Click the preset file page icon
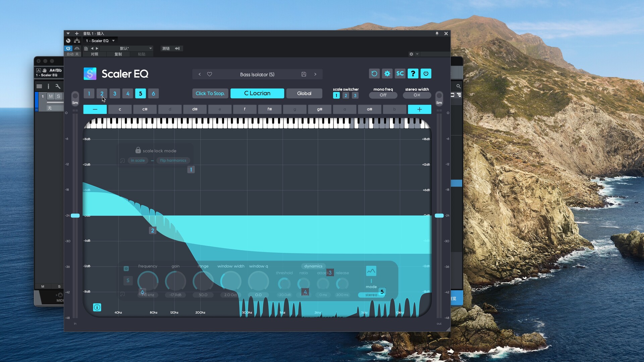Viewport: 644px width, 362px height. click(86, 49)
